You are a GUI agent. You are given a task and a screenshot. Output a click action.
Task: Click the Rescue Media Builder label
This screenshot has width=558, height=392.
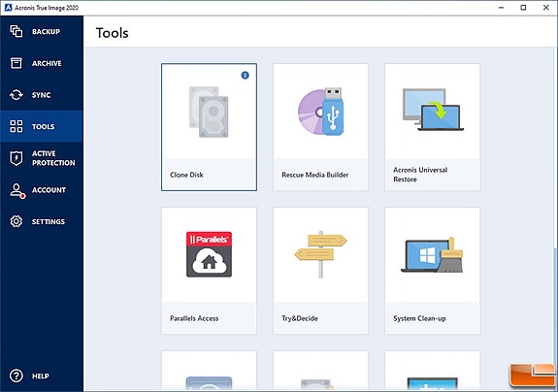315,175
